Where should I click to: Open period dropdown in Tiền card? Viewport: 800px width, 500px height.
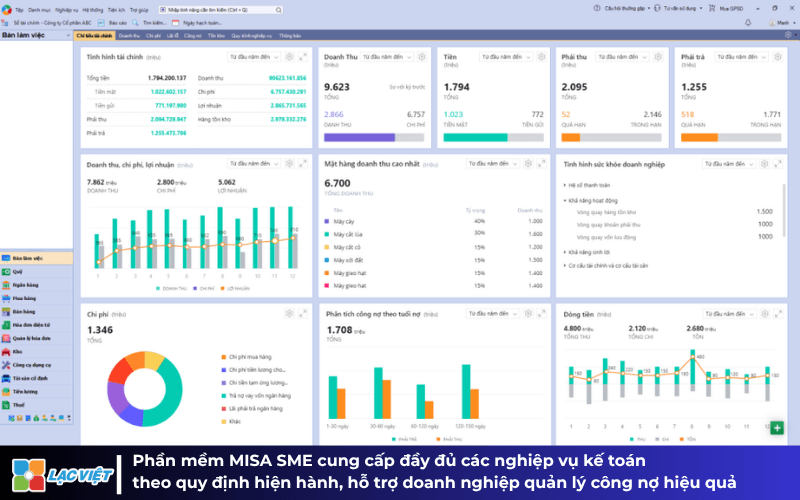(506, 57)
